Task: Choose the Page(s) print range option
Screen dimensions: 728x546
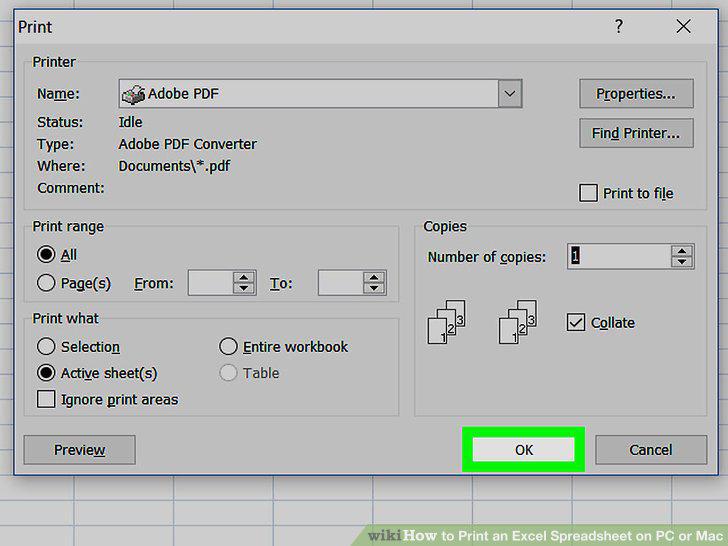Action: pos(46,283)
